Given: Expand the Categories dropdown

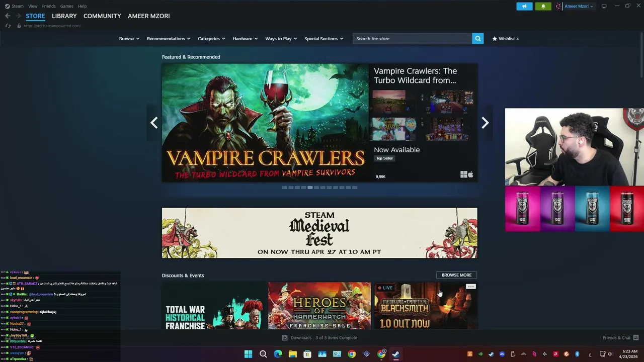Looking at the screenshot, I should 211,38.
